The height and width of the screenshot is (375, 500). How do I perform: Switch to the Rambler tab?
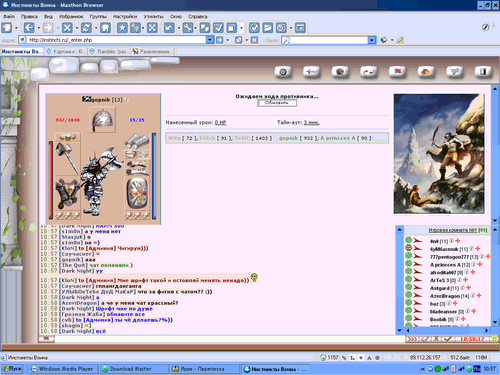coord(109,51)
